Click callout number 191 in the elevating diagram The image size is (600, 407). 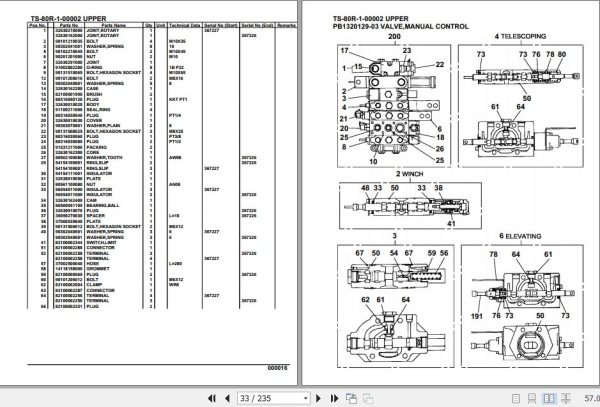[x=476, y=316]
